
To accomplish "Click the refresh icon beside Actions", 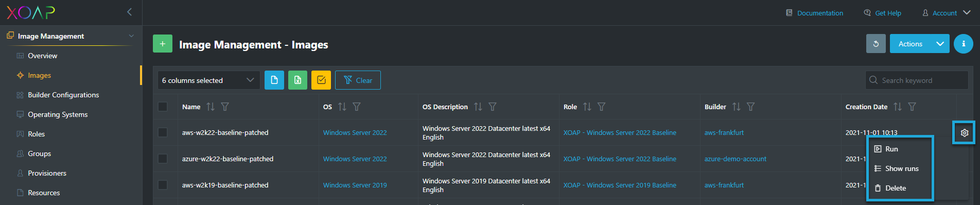I will 876,44.
